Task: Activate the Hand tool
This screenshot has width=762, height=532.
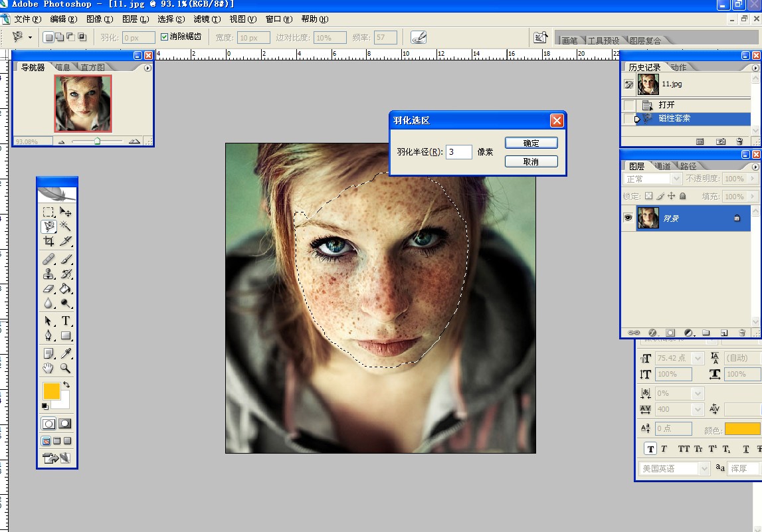Action: pyautogui.click(x=48, y=368)
